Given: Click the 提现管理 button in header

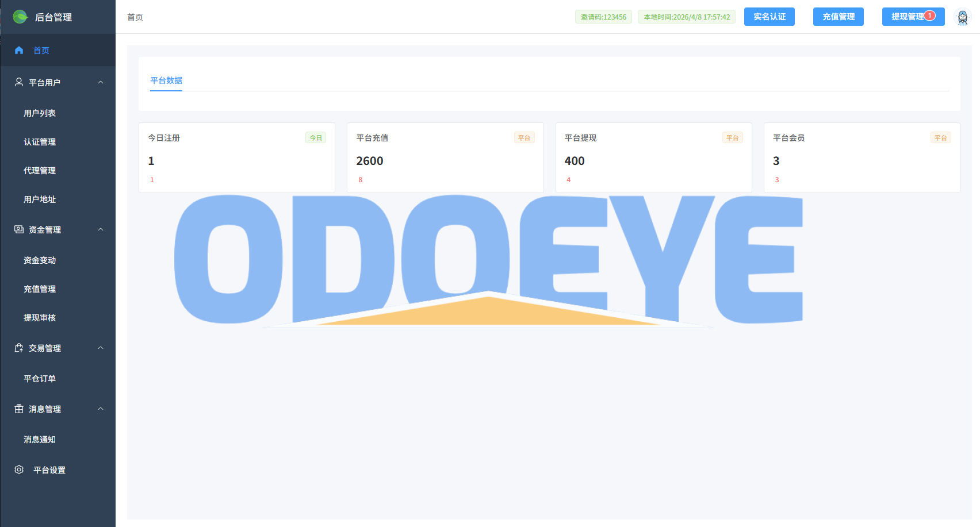Looking at the screenshot, I should 913,17.
